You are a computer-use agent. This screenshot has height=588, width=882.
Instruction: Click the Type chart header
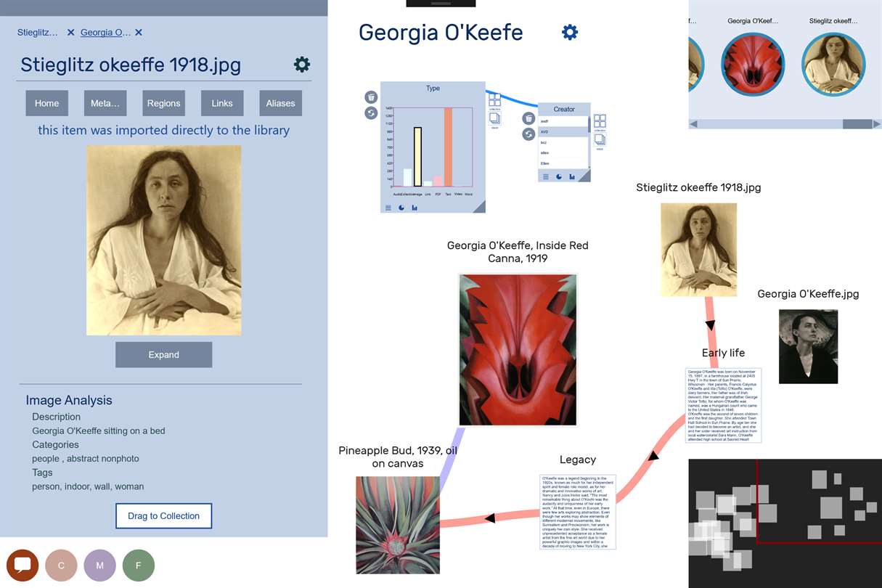(x=433, y=88)
